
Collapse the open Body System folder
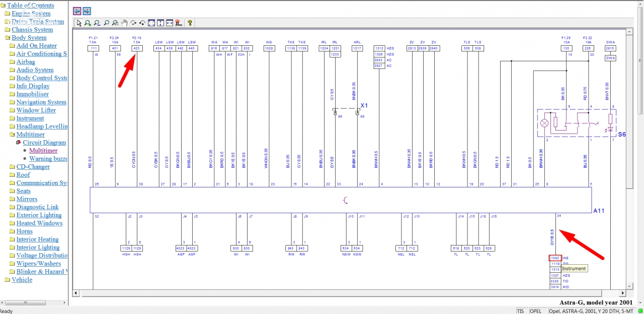click(x=8, y=38)
